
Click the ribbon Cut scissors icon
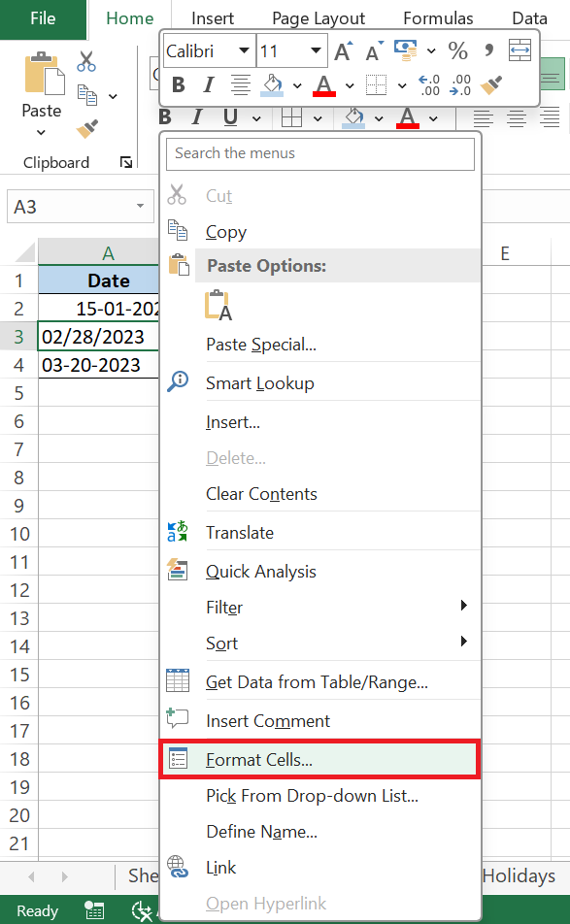click(86, 61)
